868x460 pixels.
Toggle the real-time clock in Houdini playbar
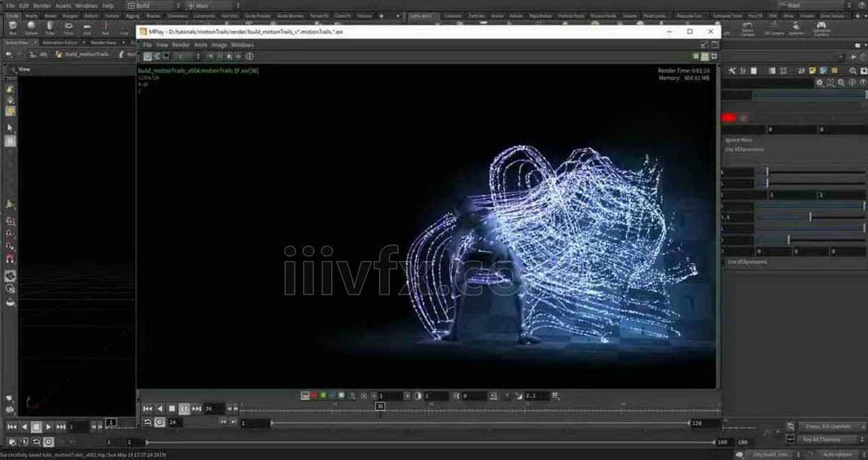point(48,442)
